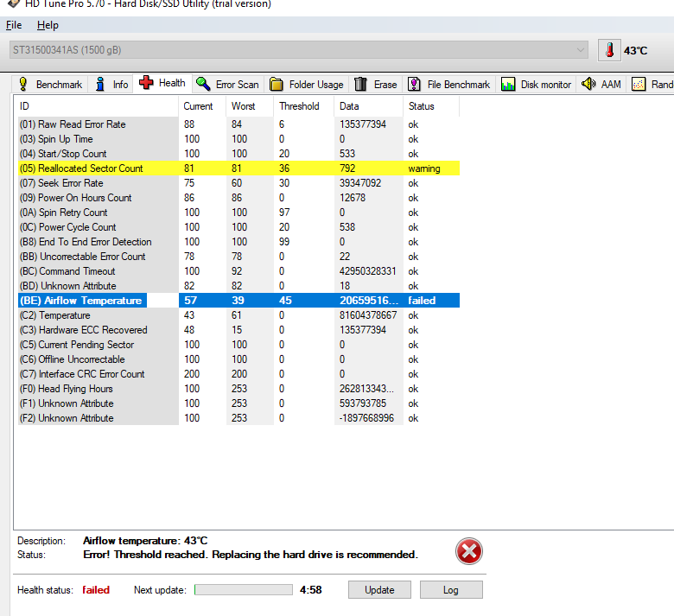Click the red failed Health status text
The height and width of the screenshot is (616, 674).
[96, 590]
